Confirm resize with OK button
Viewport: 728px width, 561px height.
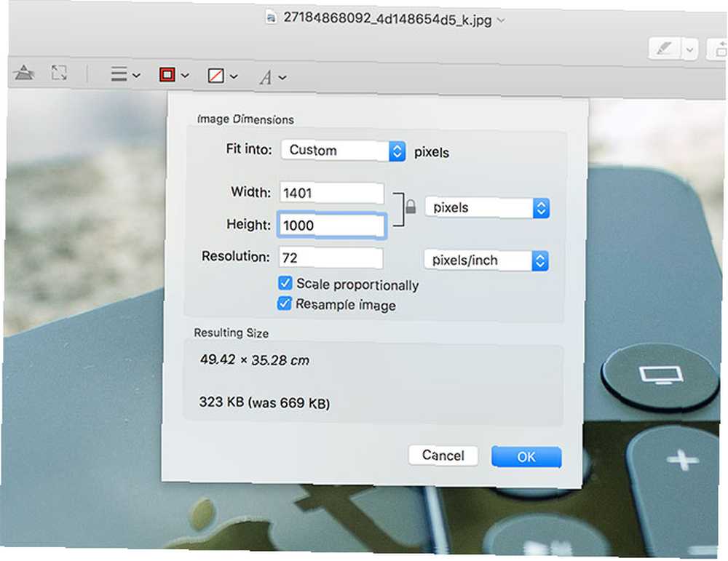pyautogui.click(x=526, y=457)
